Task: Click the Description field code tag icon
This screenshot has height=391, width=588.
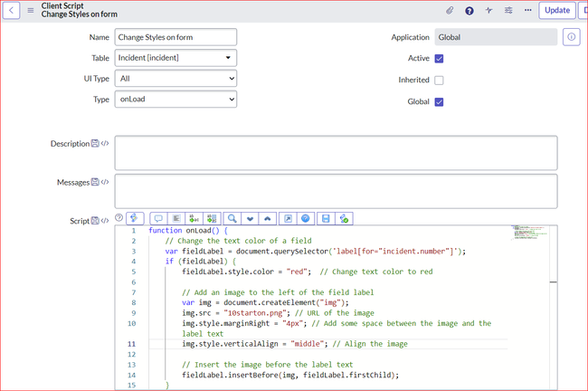Action: click(x=105, y=143)
